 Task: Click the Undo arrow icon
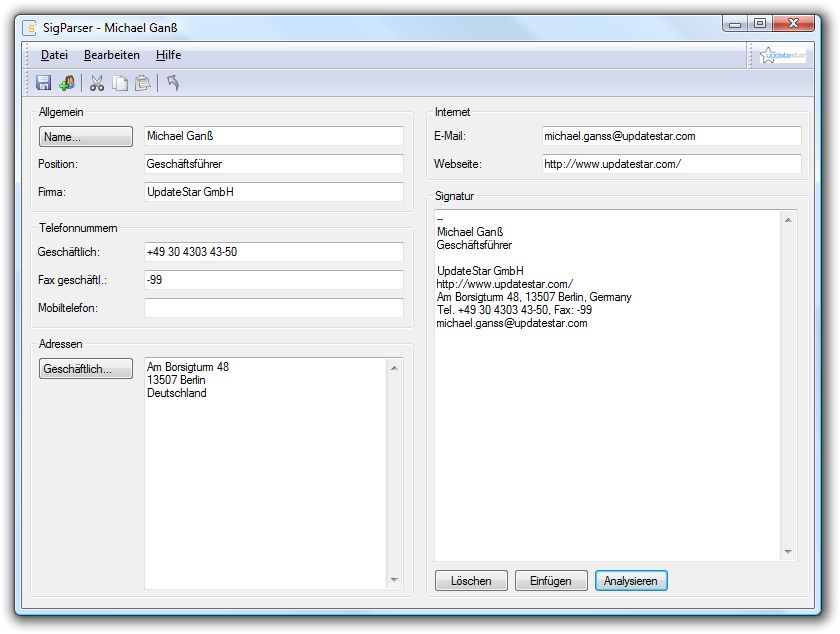coord(172,83)
